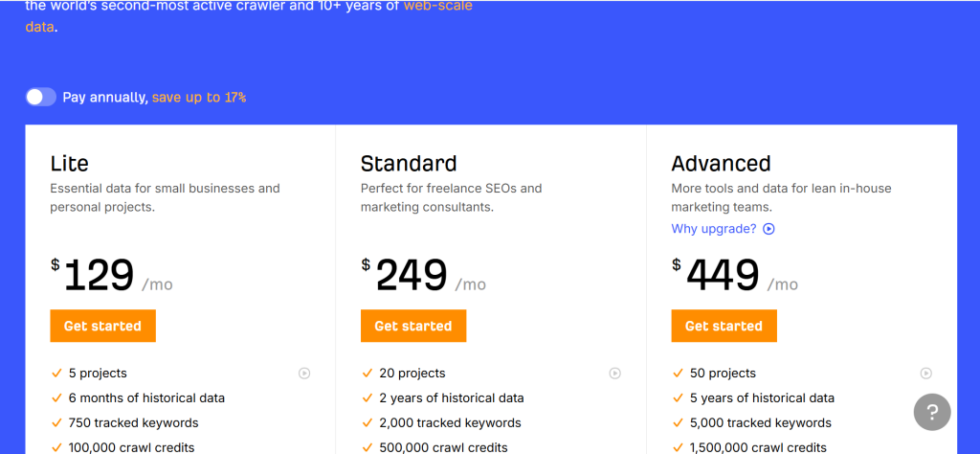Viewport: 980px width, 454px height.
Task: Click the 'Pay annually' label text
Action: (x=105, y=98)
